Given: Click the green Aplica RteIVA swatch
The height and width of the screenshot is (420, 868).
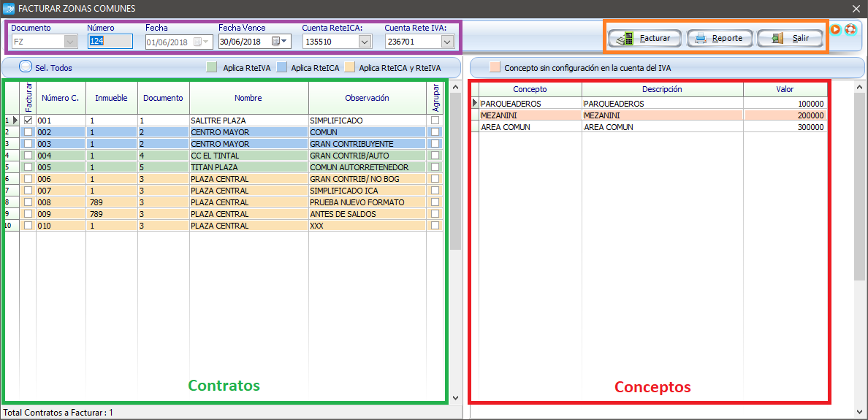Looking at the screenshot, I should (211, 67).
